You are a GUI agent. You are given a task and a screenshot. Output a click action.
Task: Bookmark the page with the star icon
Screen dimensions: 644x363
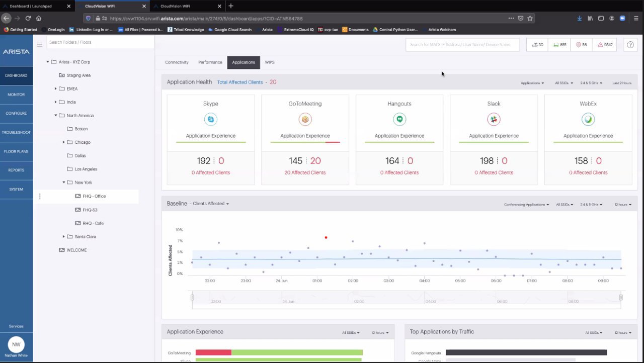(530, 18)
